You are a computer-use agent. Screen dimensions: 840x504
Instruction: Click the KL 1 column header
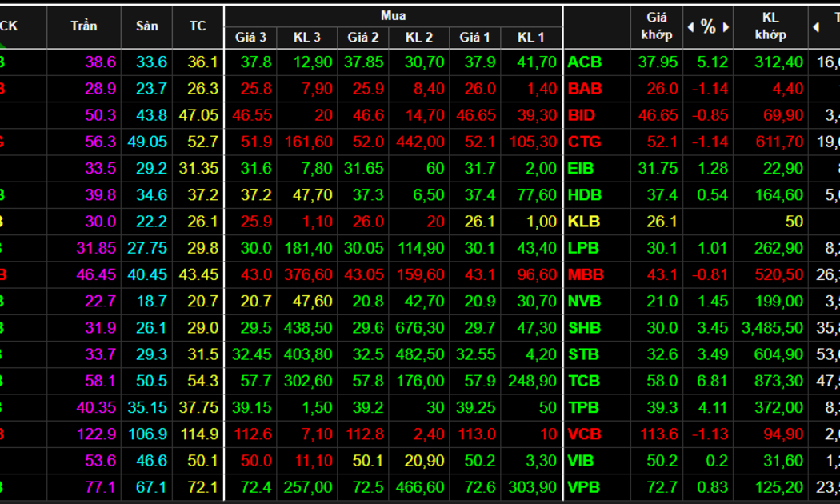point(531,37)
